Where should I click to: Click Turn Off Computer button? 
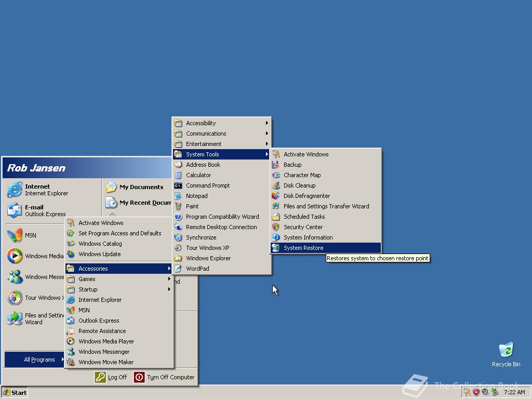click(164, 377)
